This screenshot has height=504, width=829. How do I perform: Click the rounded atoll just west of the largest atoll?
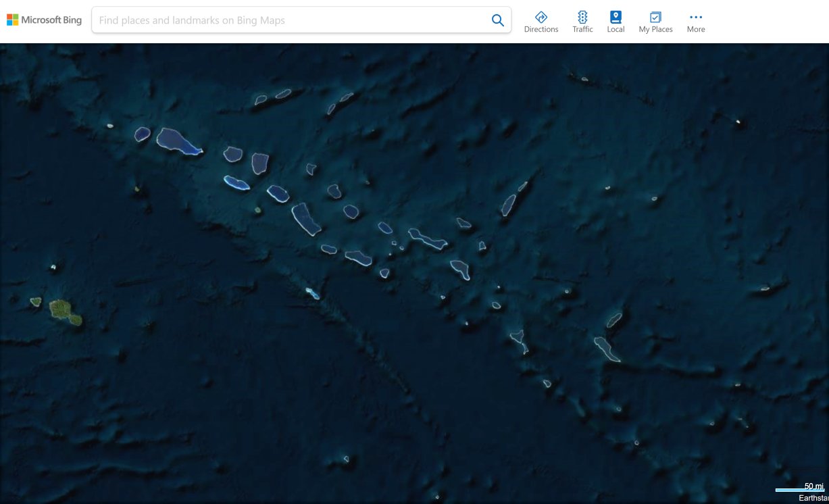point(142,134)
